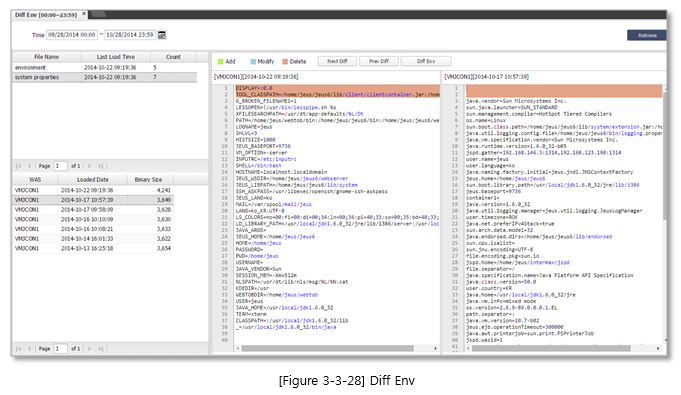Click the JEUS_BASEPORT=9736 line

coord(263,146)
